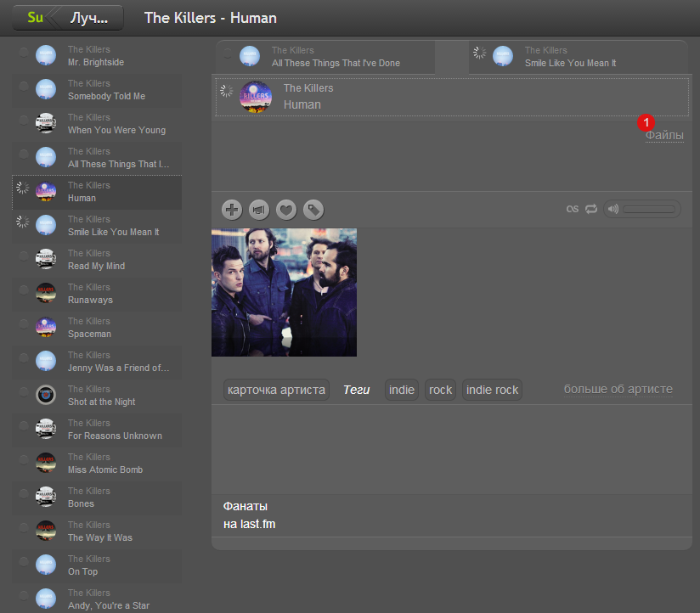Click play indicator beside When You Were Young

pyautogui.click(x=23, y=120)
